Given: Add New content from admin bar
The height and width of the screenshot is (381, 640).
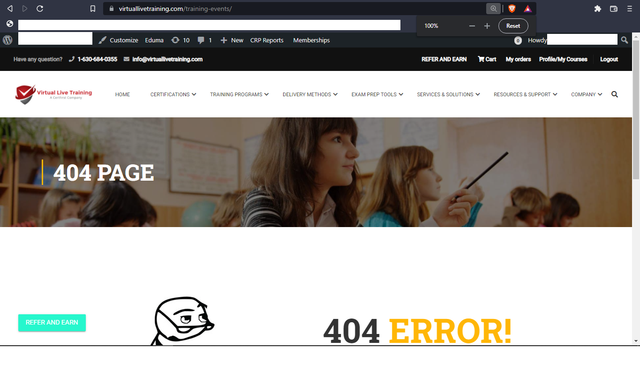Looking at the screenshot, I should tap(232, 40).
